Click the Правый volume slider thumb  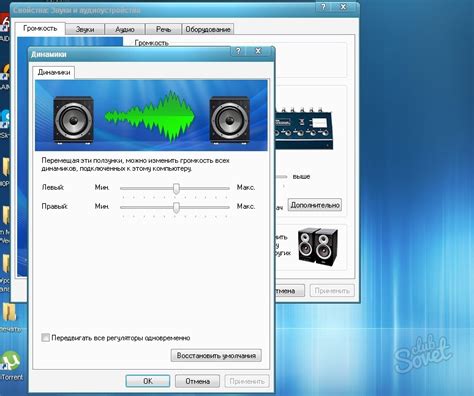click(176, 207)
